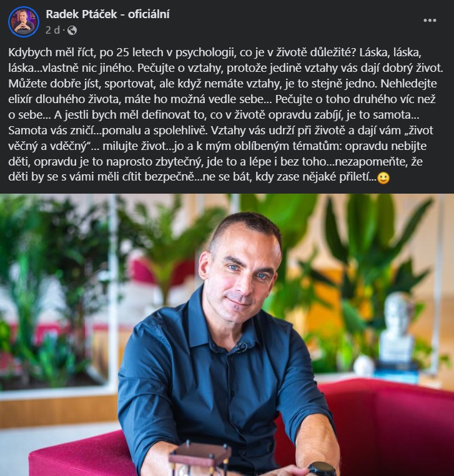Open the post via the 2 d timestamp
Image resolution: width=454 pixels, height=476 pixels.
click(53, 31)
